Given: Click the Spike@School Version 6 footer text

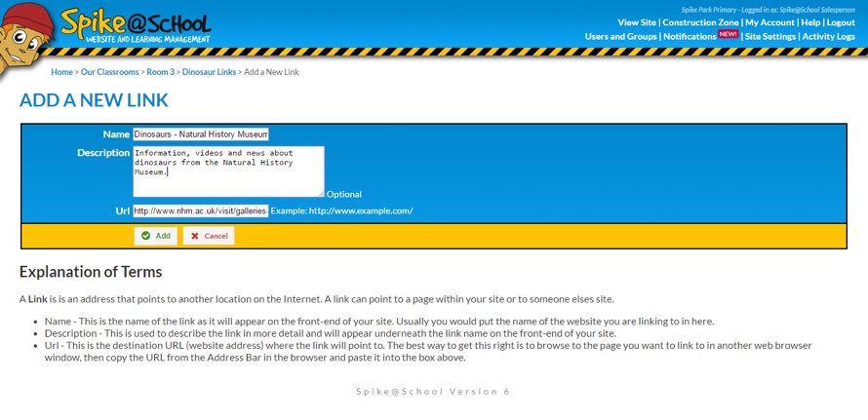Looking at the screenshot, I should (x=433, y=391).
